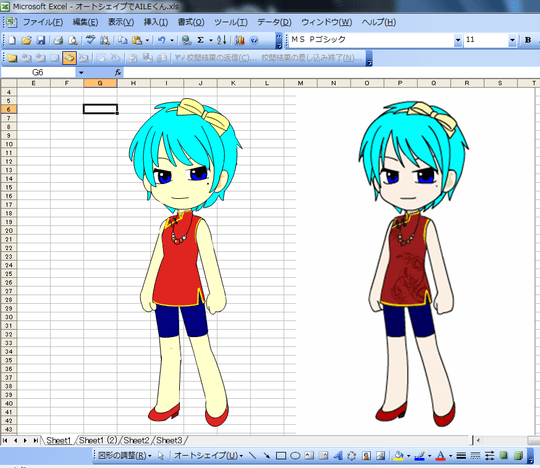540x468 pixels.
Task: Apply shadow style to the shape
Action: pyautogui.click(x=504, y=456)
